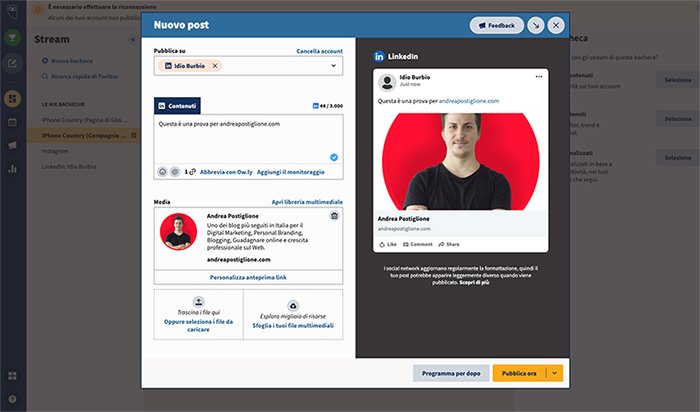Click Idio Burbio avatar in preview

click(x=387, y=82)
